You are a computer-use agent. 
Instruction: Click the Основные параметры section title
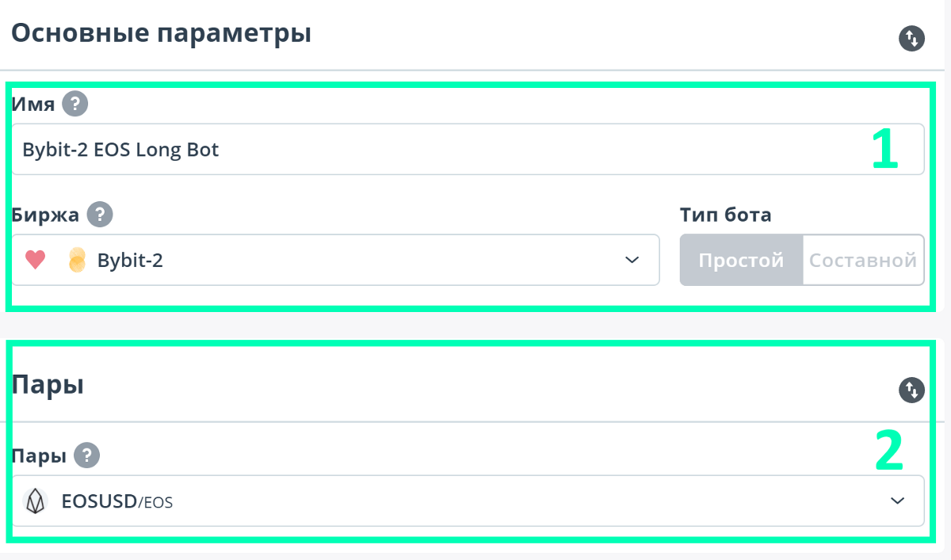click(161, 34)
